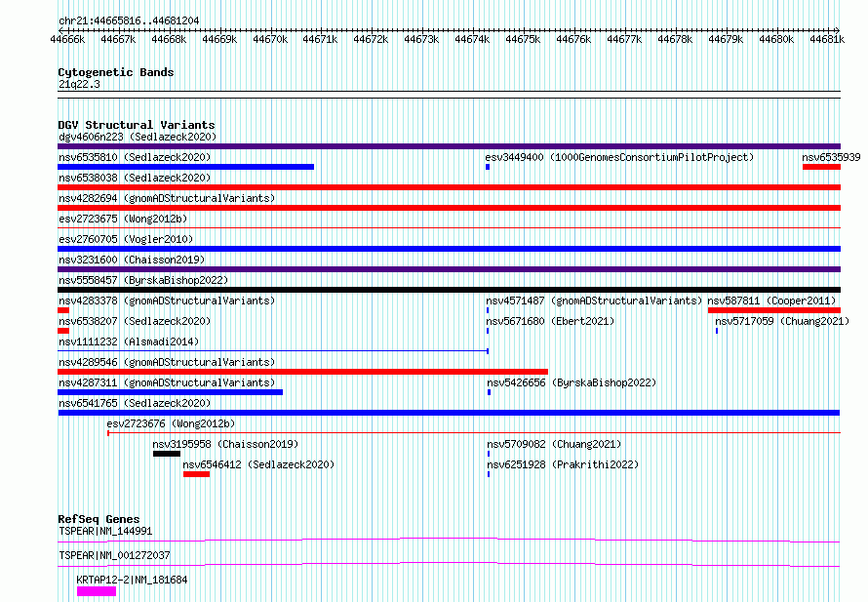Click the esv2723676 (Wong2012b) thin red line
Image resolution: width=868 pixels, height=602 pixels.
(x=474, y=432)
